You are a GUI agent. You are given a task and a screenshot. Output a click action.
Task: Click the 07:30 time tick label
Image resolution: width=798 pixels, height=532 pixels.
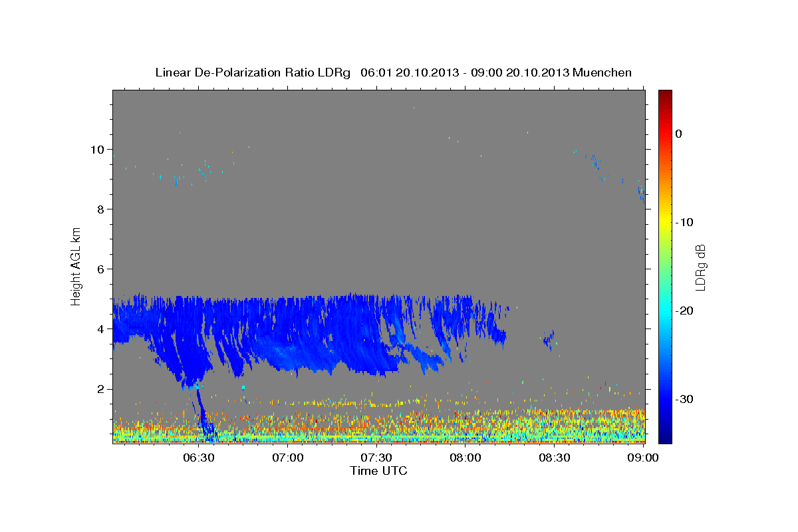[377, 458]
